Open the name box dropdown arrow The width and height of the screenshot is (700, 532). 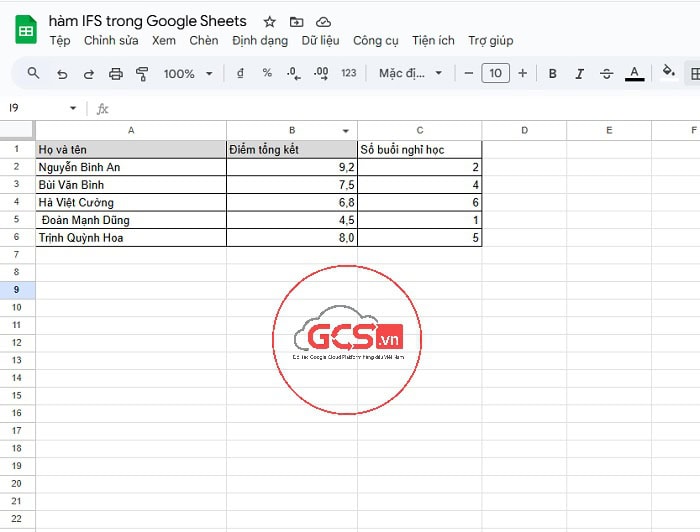[x=73, y=108]
